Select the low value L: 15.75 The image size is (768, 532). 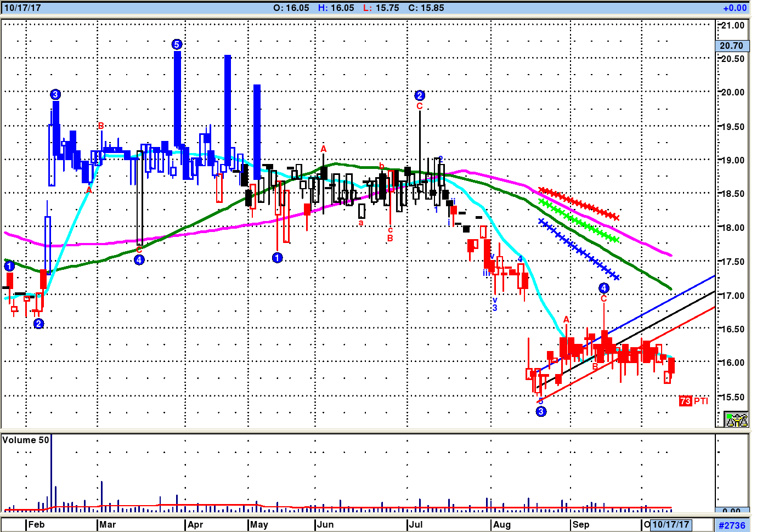pyautogui.click(x=381, y=8)
